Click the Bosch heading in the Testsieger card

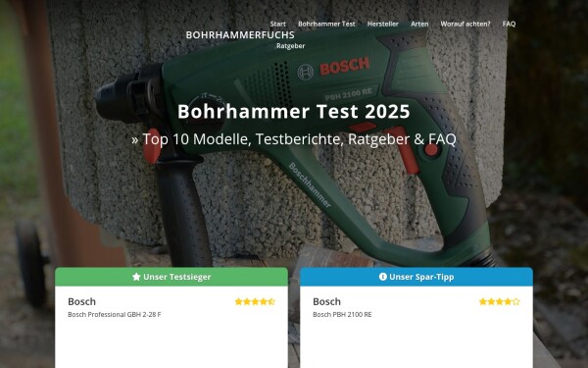pyautogui.click(x=81, y=301)
